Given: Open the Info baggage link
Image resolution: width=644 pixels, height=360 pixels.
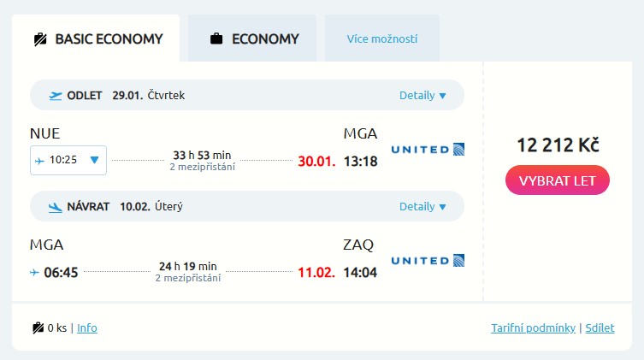Looking at the screenshot, I should tap(86, 328).
